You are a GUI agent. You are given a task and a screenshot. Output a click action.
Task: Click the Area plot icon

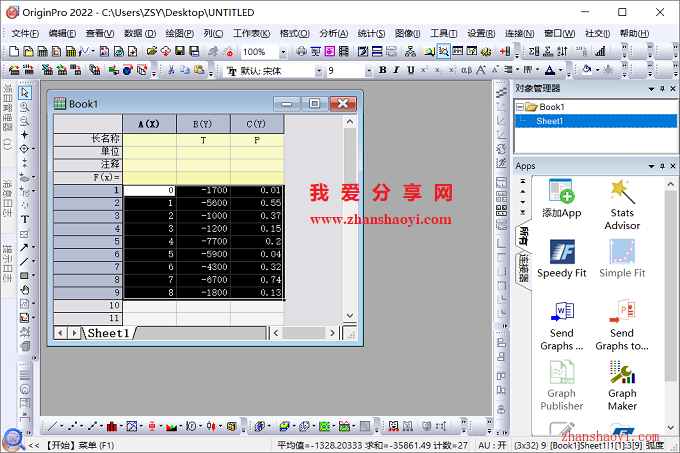click(171, 427)
